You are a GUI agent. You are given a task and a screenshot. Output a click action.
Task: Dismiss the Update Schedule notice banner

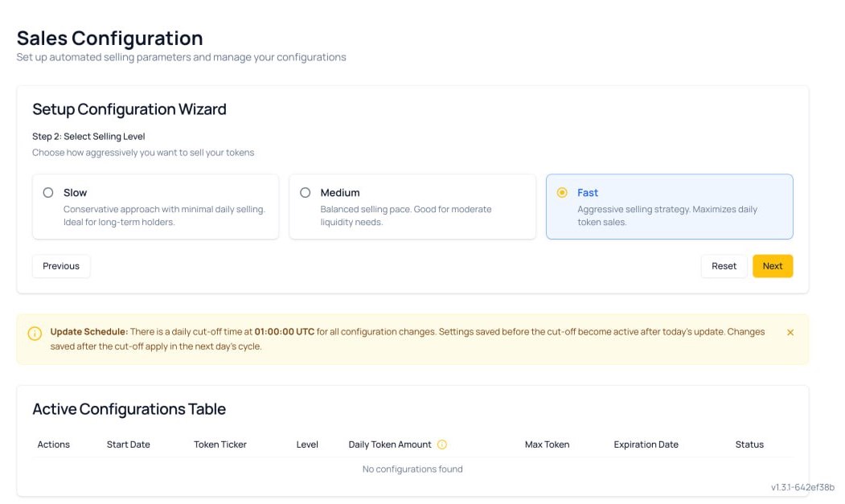coord(790,332)
